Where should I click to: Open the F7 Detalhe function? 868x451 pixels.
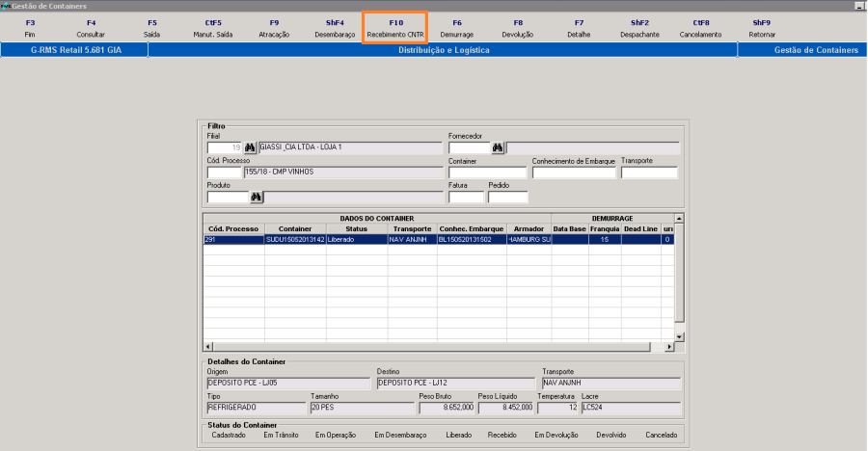coord(579,28)
